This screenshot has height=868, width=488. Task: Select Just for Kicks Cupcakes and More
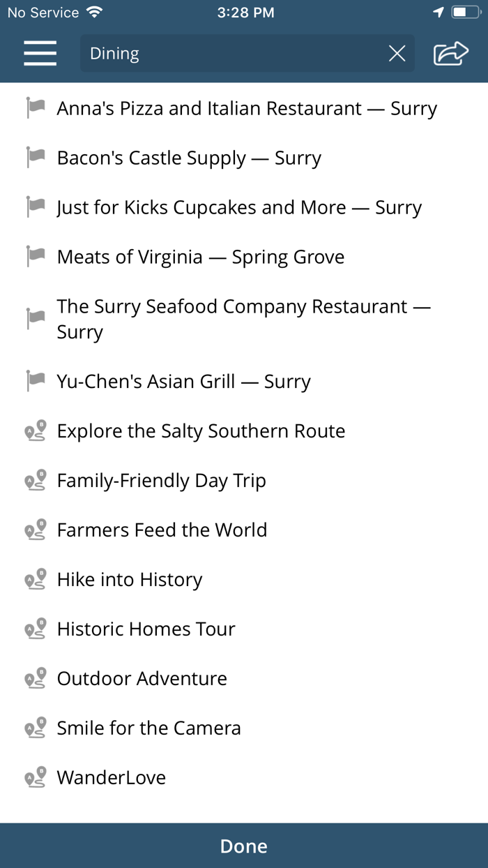coord(239,207)
